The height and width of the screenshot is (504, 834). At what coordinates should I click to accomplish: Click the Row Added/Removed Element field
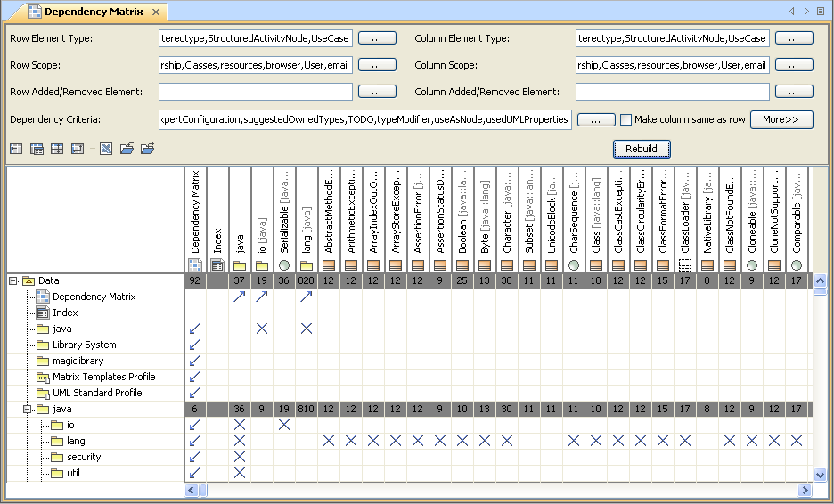tap(256, 92)
